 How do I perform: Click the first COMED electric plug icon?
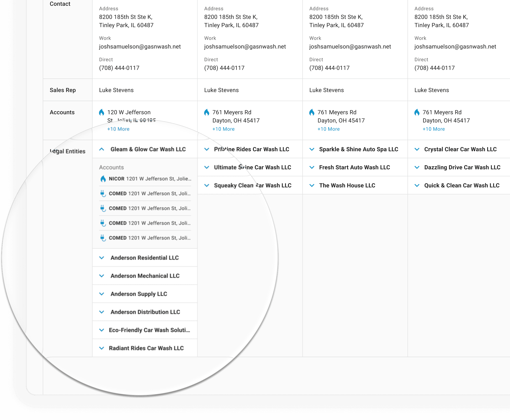click(x=103, y=194)
